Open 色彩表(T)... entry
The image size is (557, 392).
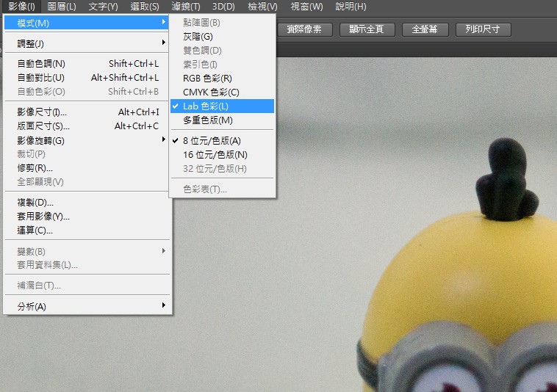point(223,189)
